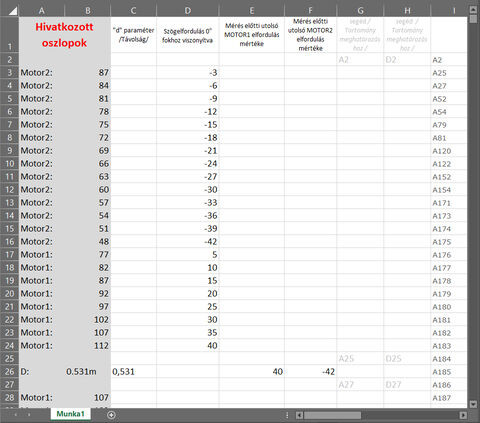
Task: Select the '"d" paraméter /Távolság/' header cell
Action: (133, 35)
